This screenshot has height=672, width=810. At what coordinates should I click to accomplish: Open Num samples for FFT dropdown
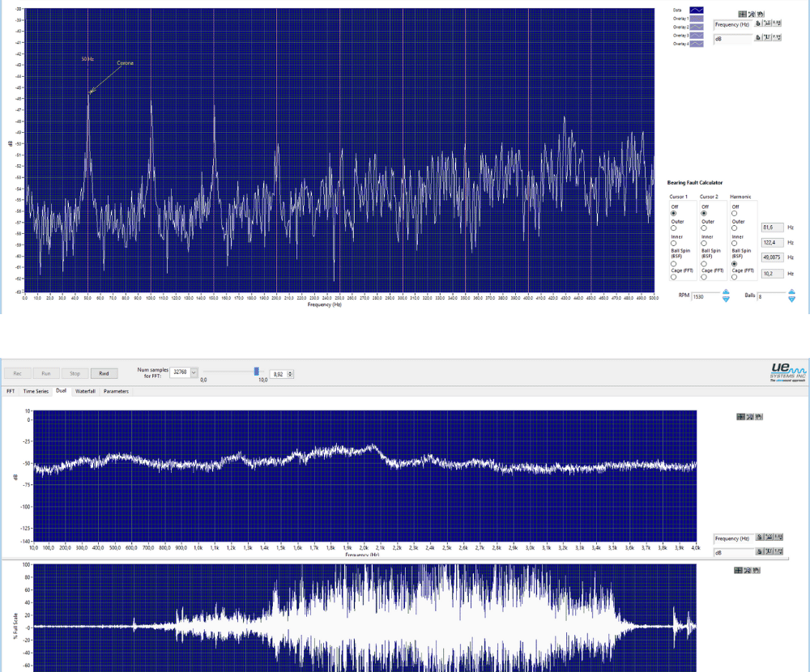click(194, 372)
